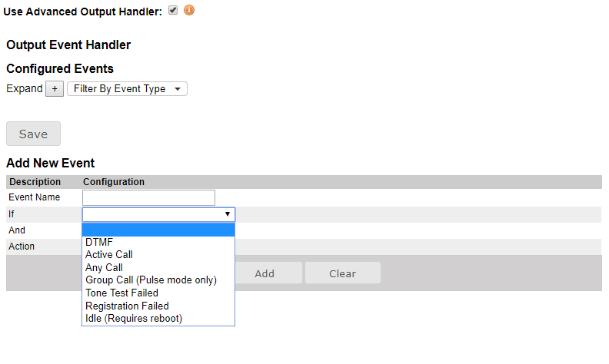
Task: Click the dropdown arrow of If field
Action: [228, 214]
